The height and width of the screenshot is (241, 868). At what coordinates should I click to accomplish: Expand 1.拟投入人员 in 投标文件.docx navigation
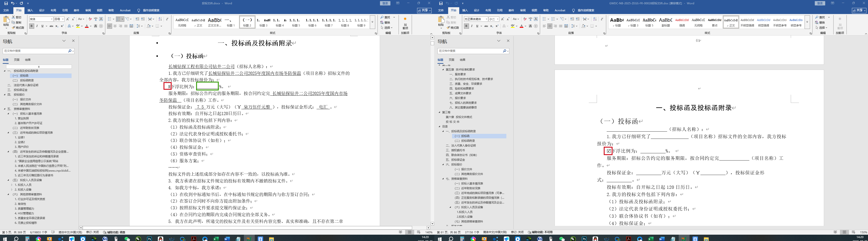pyautogui.click(x=12, y=185)
